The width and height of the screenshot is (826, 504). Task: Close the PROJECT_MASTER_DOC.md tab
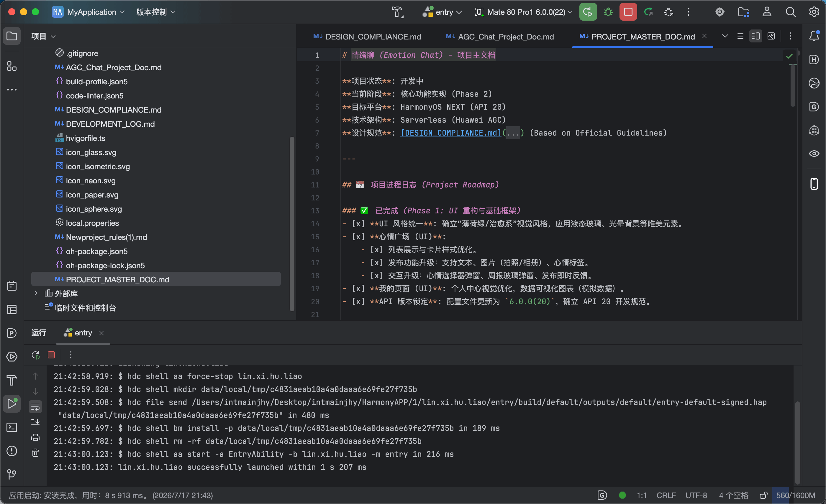704,36
